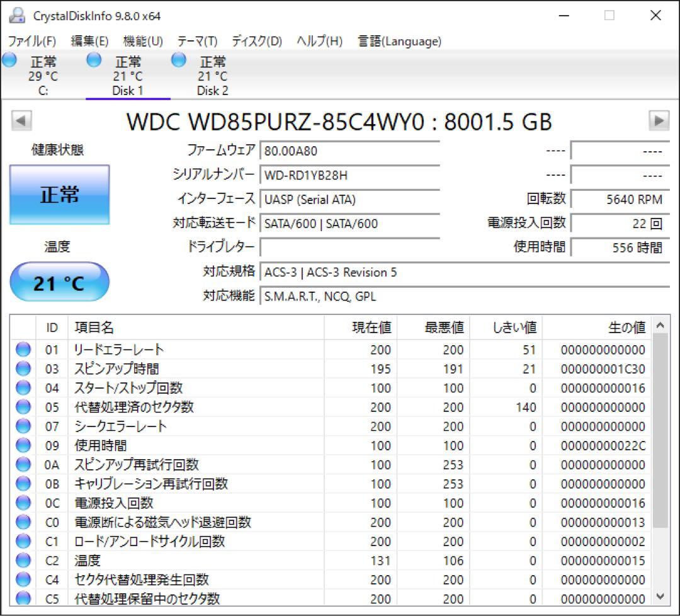Select the リードエラーレート row name
This screenshot has height=616, width=680.
click(119, 350)
